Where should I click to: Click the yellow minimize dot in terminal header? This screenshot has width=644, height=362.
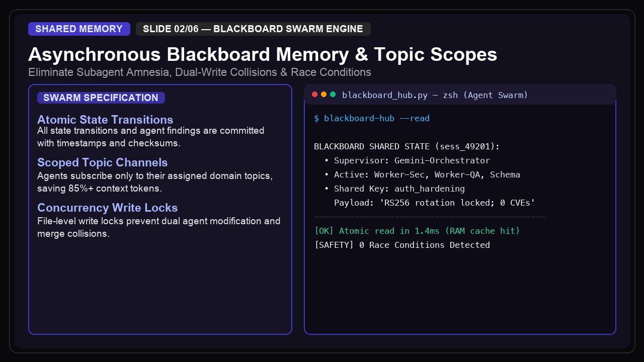coord(324,95)
